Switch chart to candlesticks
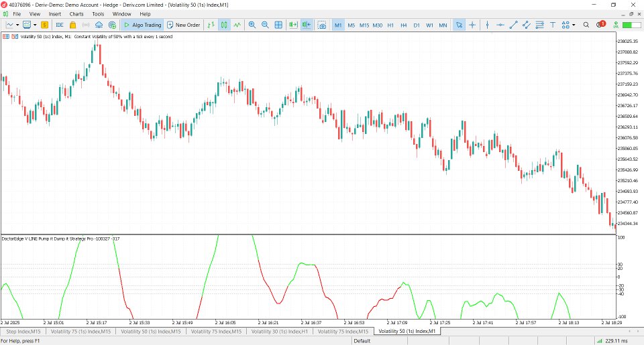 224,25
